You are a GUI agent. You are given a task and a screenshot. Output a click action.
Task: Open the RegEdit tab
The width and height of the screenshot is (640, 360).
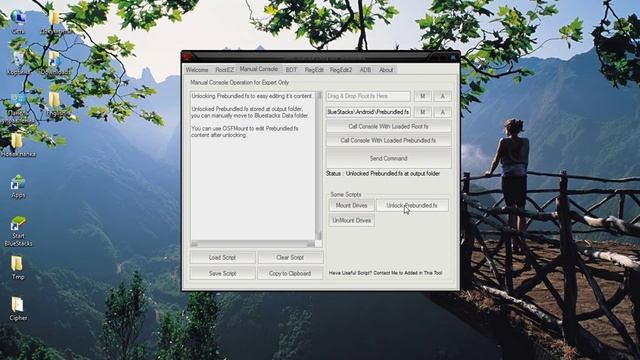pyautogui.click(x=314, y=70)
